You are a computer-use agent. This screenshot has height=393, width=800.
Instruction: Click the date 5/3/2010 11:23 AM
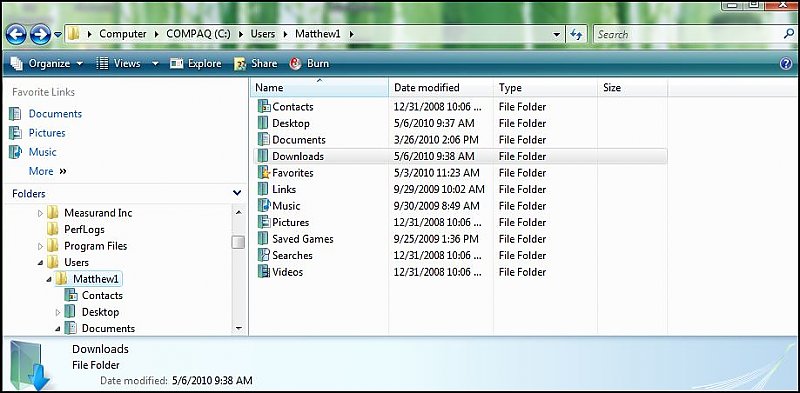[437, 173]
